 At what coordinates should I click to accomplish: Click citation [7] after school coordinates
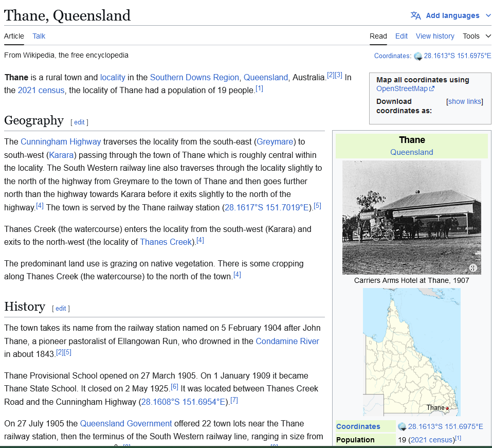234,400
